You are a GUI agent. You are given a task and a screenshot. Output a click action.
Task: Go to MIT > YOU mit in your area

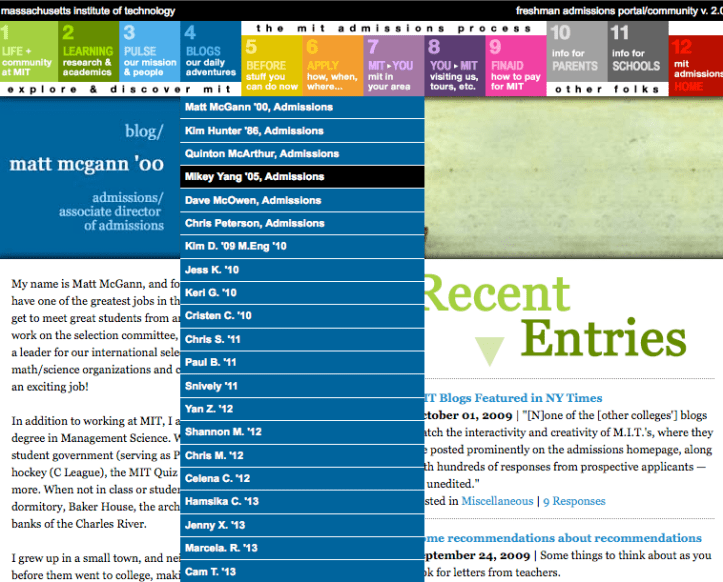393,66
